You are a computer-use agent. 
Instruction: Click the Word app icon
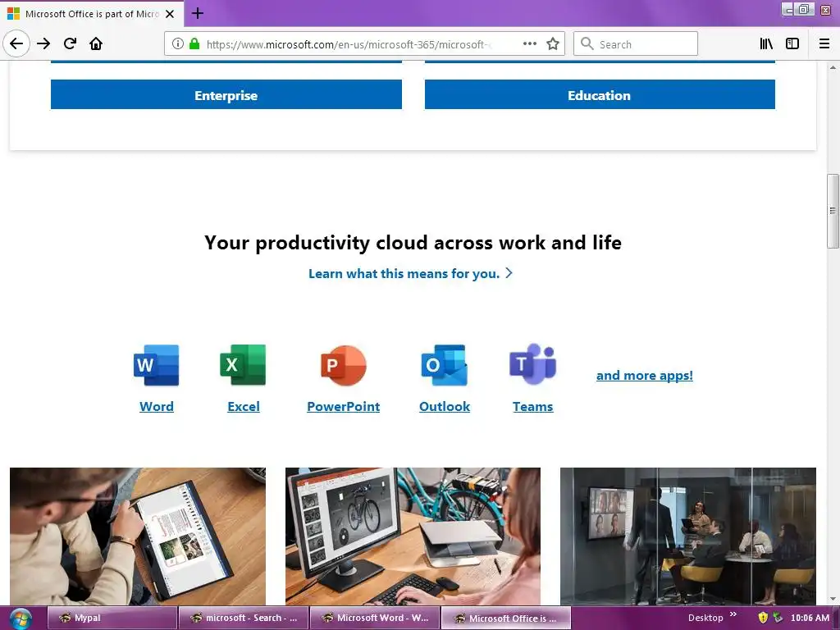tap(156, 365)
